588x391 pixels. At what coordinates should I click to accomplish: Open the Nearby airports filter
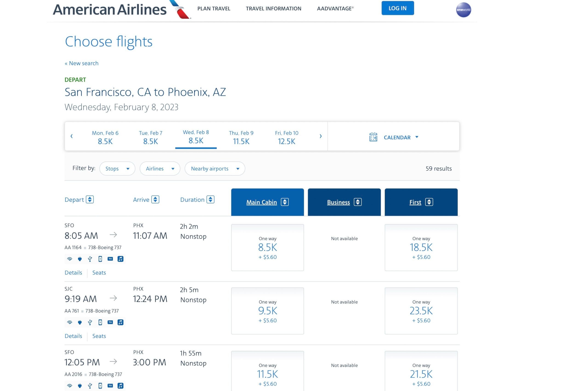click(x=215, y=169)
